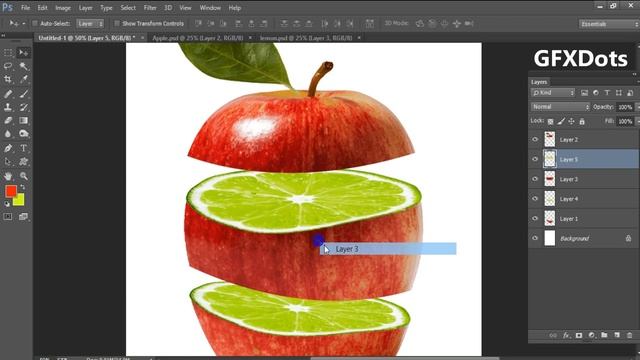Image resolution: width=640 pixels, height=360 pixels.
Task: Toggle lock all padlock
Action: 582,121
